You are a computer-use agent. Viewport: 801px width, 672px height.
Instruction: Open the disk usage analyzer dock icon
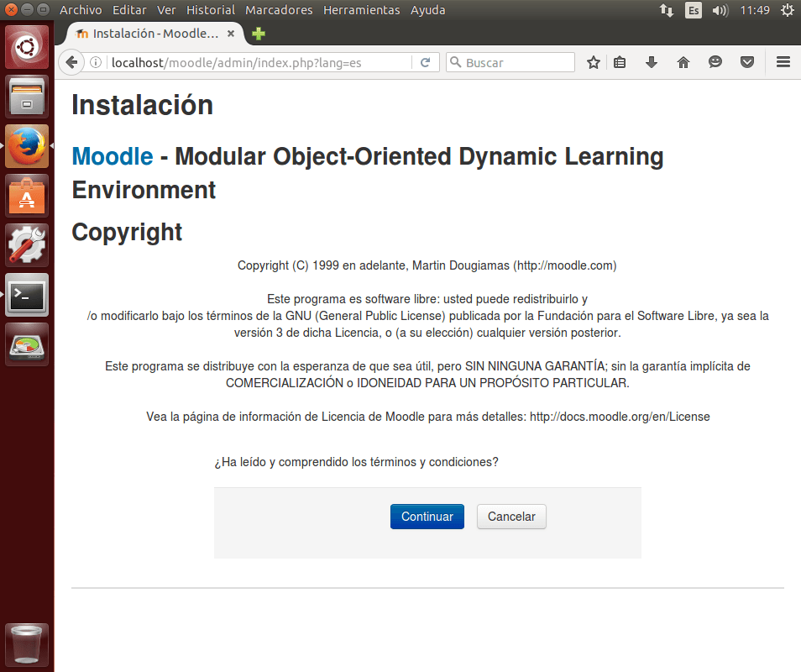tap(27, 344)
